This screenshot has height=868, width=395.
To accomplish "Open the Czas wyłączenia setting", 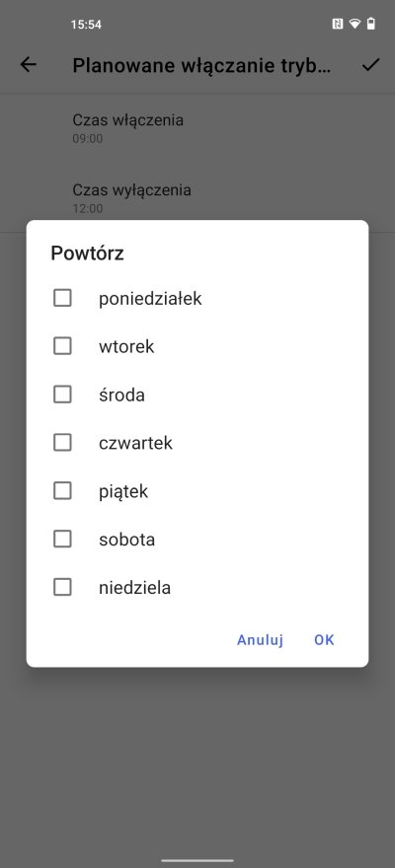I will [197, 198].
